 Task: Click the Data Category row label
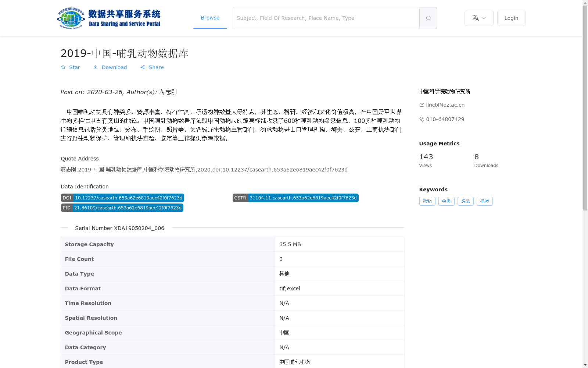pyautogui.click(x=85, y=347)
